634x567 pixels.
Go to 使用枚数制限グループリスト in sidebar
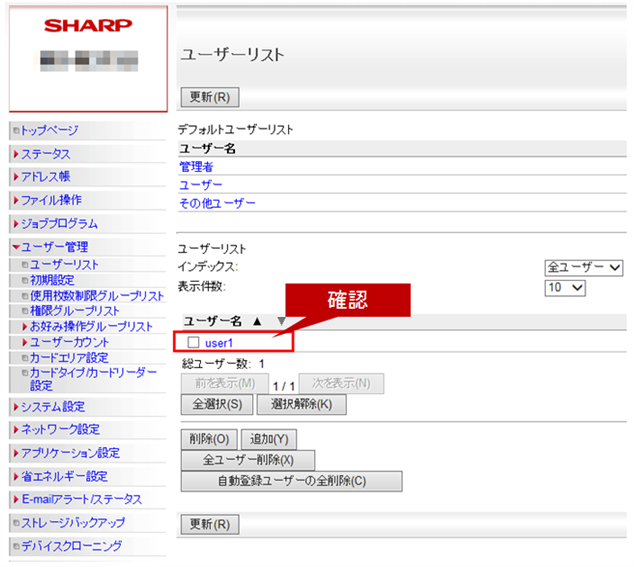96,296
